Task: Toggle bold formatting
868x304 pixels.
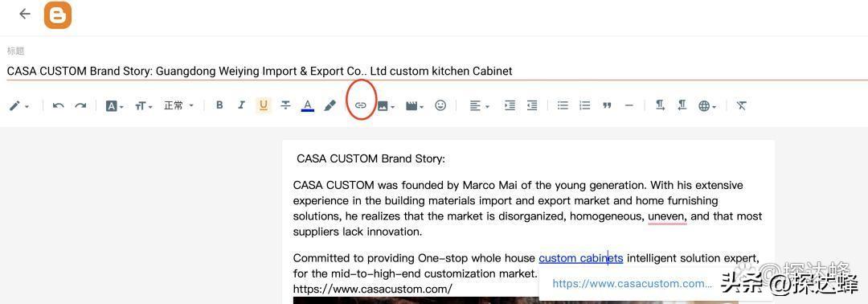Action: (219, 105)
